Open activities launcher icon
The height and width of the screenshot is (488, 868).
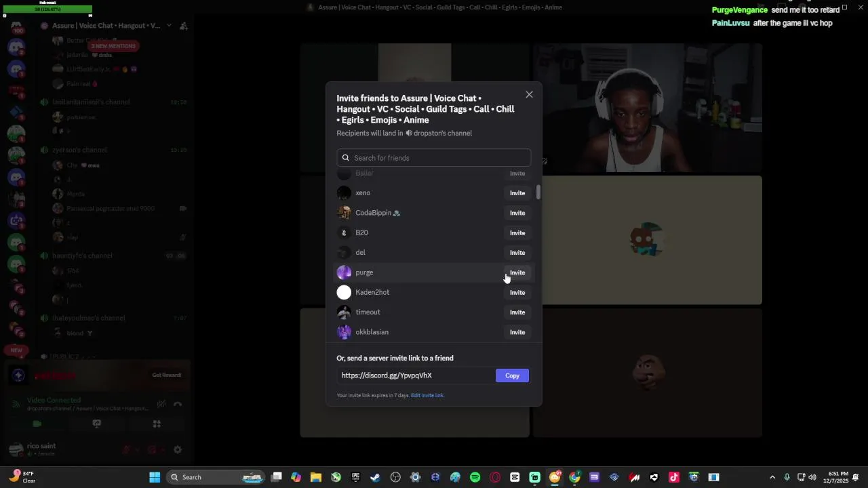tap(157, 424)
